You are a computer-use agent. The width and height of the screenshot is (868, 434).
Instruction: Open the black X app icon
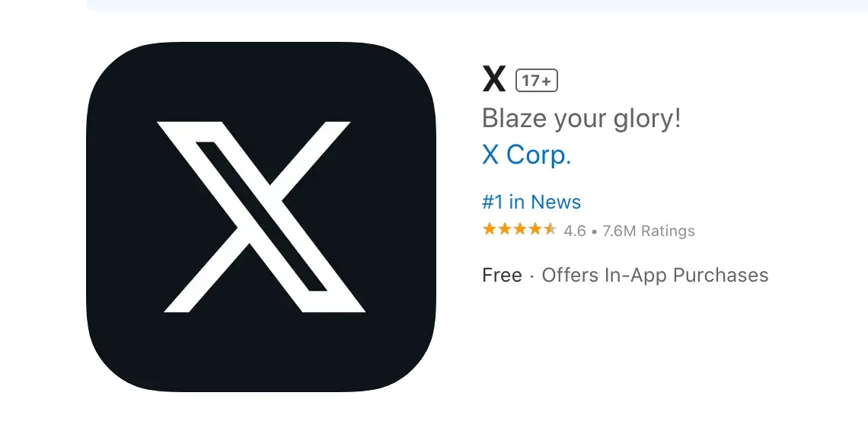[260, 216]
